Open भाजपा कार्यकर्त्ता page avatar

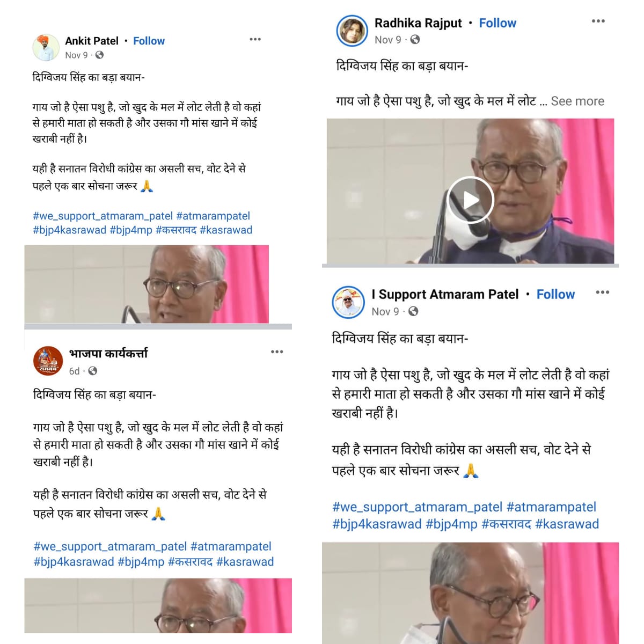click(x=48, y=361)
